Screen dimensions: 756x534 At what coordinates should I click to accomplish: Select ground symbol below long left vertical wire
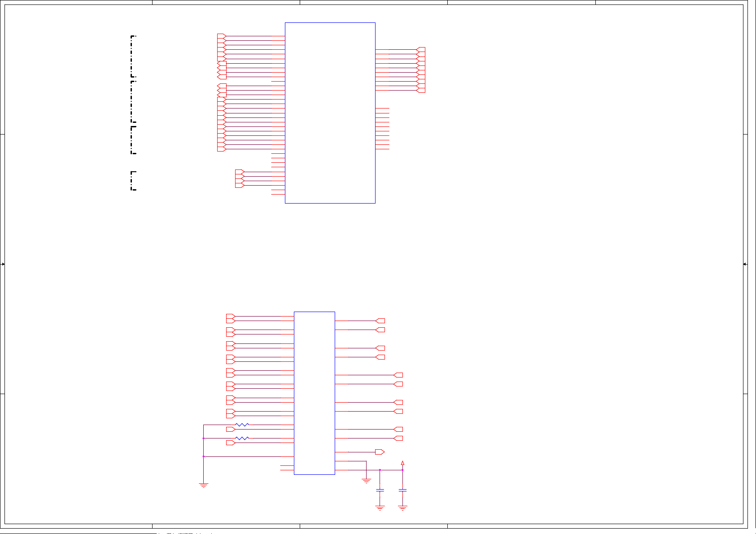204,485
